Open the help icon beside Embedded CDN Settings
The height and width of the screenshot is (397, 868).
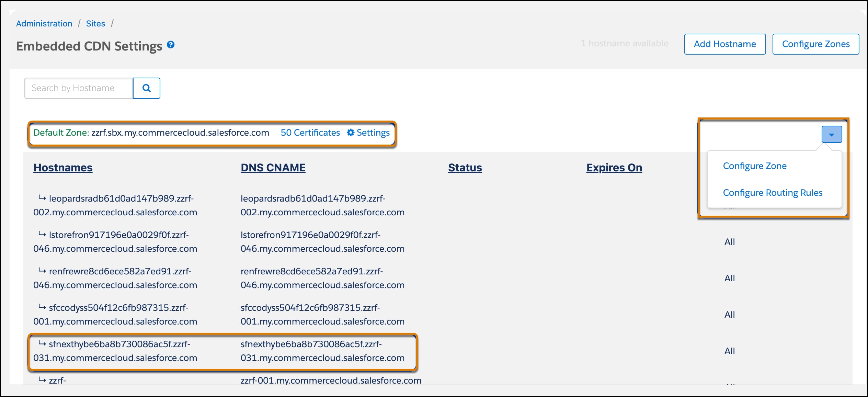(x=171, y=45)
